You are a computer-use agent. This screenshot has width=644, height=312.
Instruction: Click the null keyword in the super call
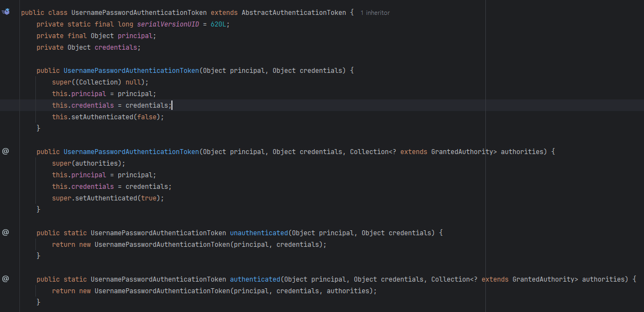click(133, 82)
